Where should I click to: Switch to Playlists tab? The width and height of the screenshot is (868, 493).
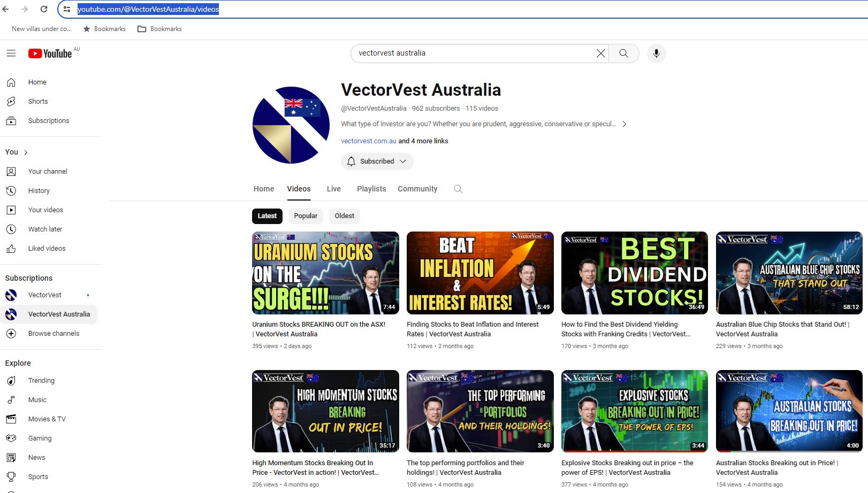[371, 189]
